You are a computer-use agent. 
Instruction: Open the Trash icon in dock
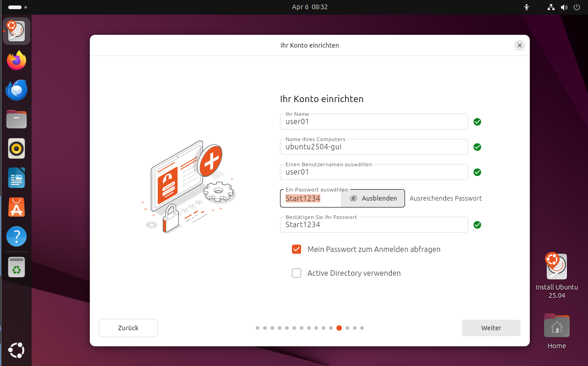[16, 267]
